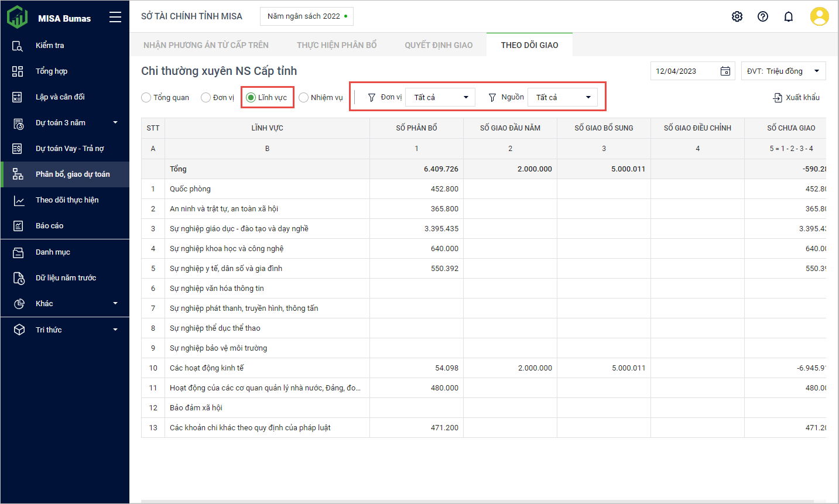Switch to the Thực hiện phân bổ tab

[337, 45]
